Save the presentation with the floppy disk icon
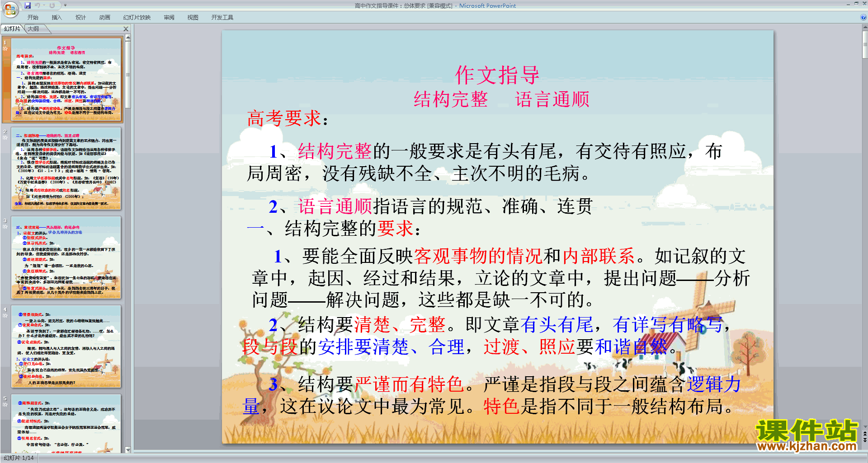 tap(28, 5)
